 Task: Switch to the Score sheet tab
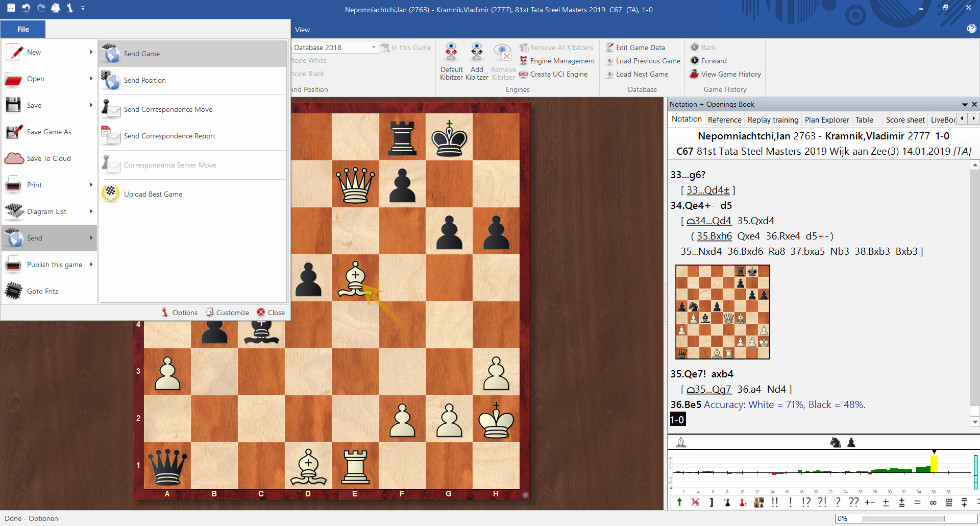point(905,119)
